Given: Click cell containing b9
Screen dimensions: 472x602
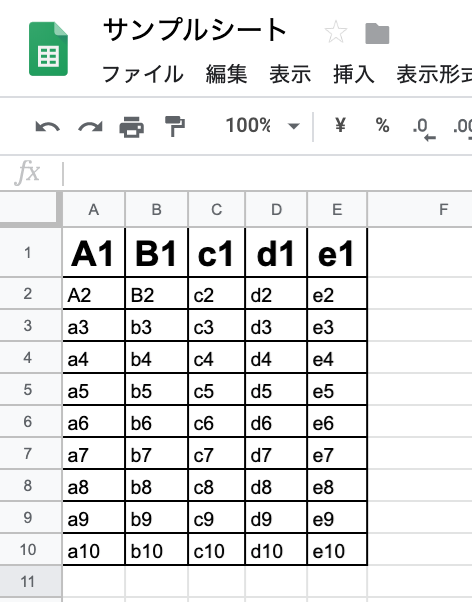Looking at the screenshot, I should 157,518.
